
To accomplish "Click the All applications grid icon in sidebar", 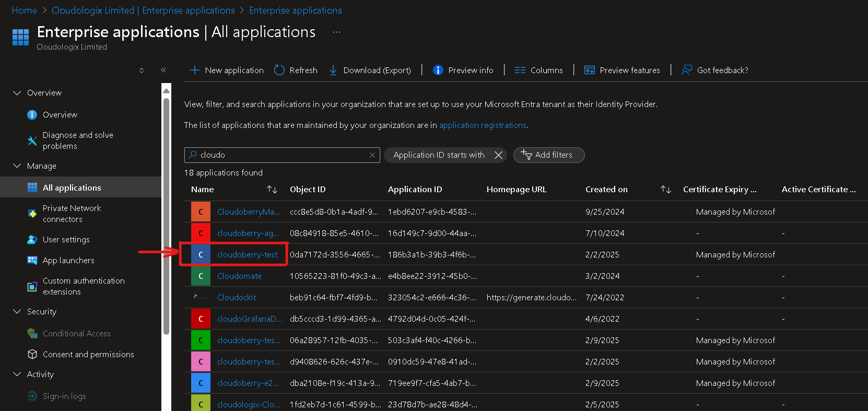I will click(x=32, y=187).
